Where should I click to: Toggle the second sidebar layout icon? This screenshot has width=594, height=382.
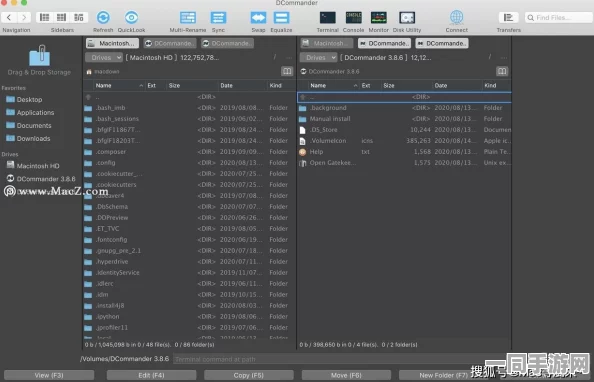click(61, 17)
